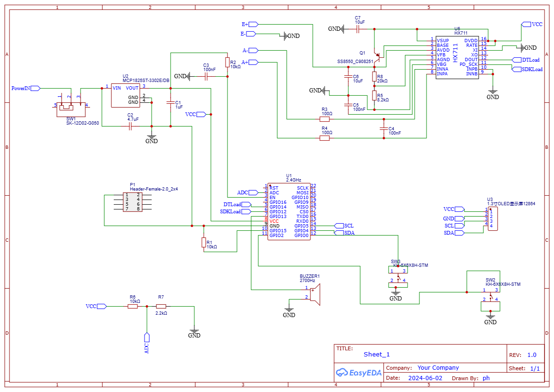Screen dimensions: 554x392
Task: Select resistor R2 near the A+ port
Action: tap(227, 63)
